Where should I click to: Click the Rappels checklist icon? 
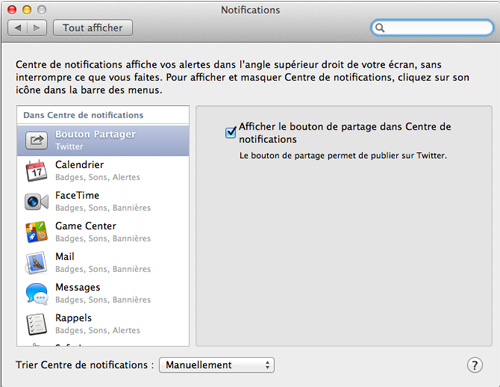[36, 324]
